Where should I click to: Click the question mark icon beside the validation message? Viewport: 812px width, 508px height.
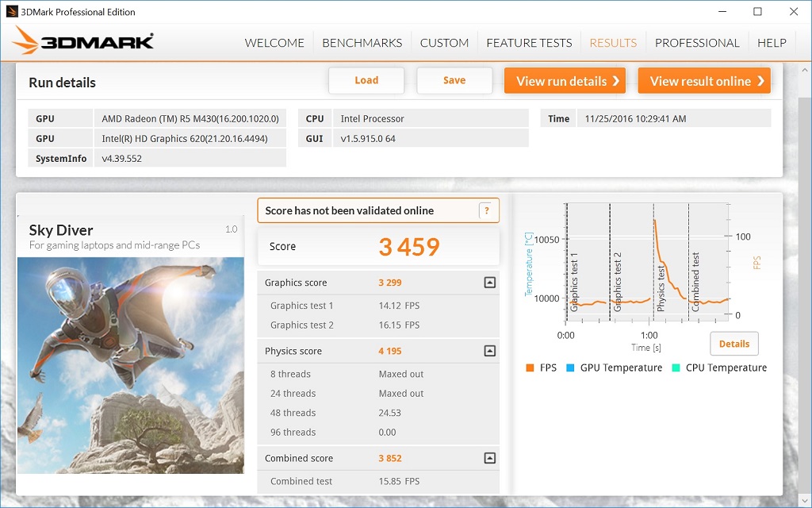click(x=486, y=210)
